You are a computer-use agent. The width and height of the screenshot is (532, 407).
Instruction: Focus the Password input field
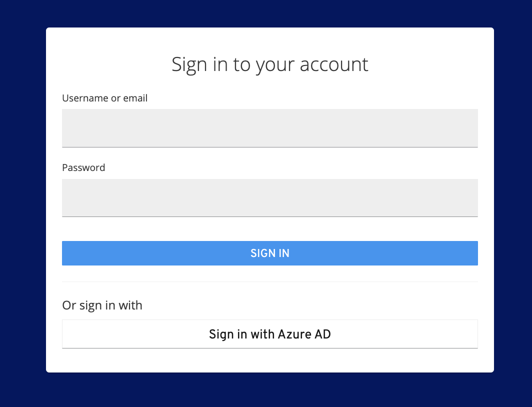point(269,197)
